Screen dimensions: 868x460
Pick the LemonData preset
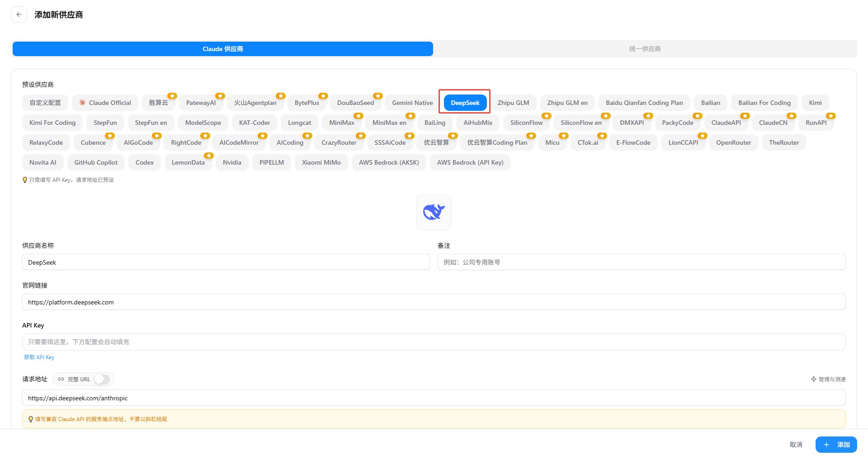click(188, 162)
